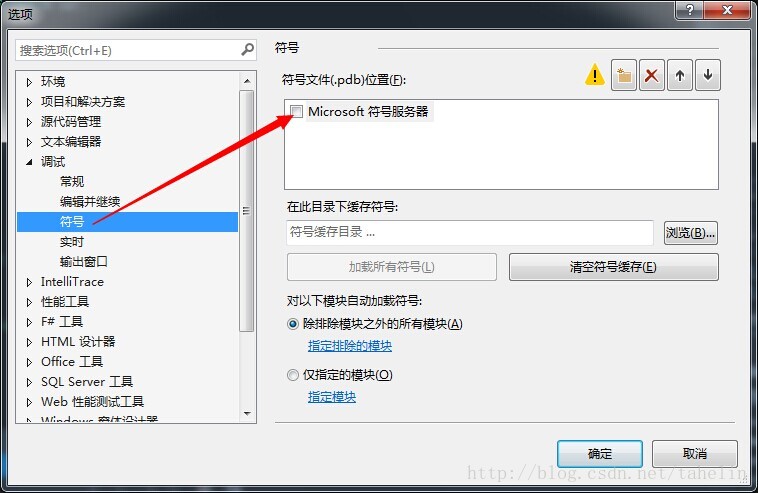The image size is (758, 493).
Task: Expand the IntelliTrace tree node
Action: 29,282
